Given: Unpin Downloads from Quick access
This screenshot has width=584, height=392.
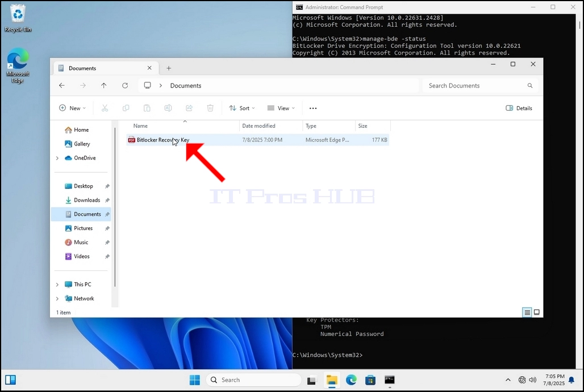Looking at the screenshot, I should click(107, 200).
